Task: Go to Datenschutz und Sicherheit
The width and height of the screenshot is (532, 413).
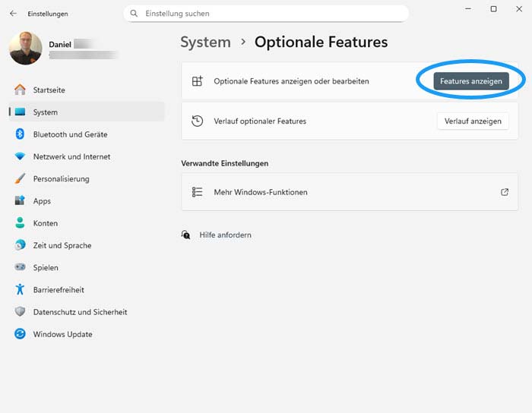Action: coord(80,312)
